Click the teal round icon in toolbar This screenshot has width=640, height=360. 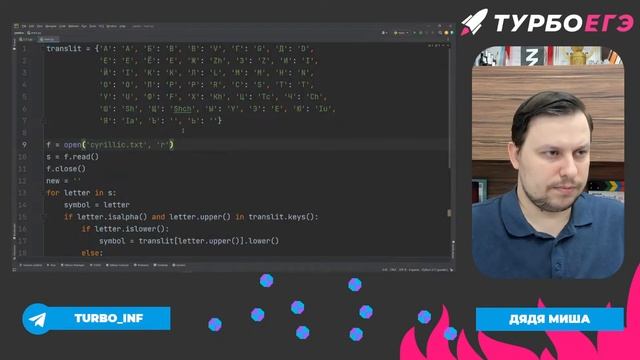click(x=451, y=33)
